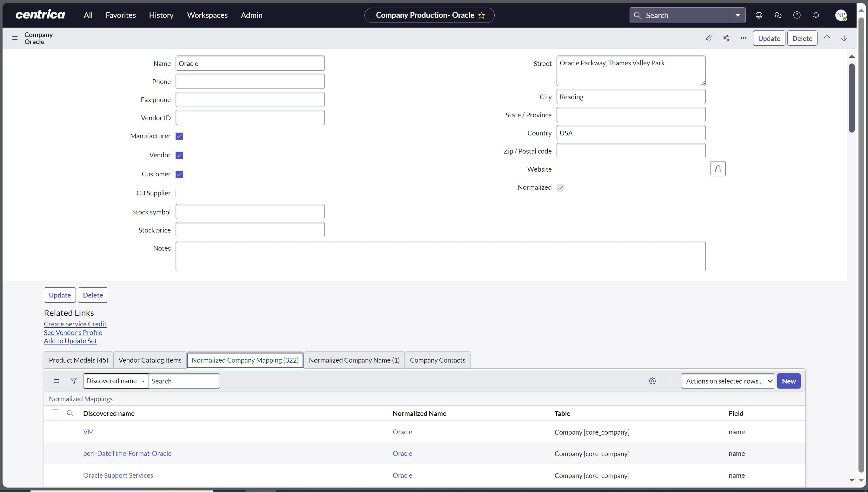The width and height of the screenshot is (868, 492).
Task: Open the Connect chat icon
Action: click(778, 15)
